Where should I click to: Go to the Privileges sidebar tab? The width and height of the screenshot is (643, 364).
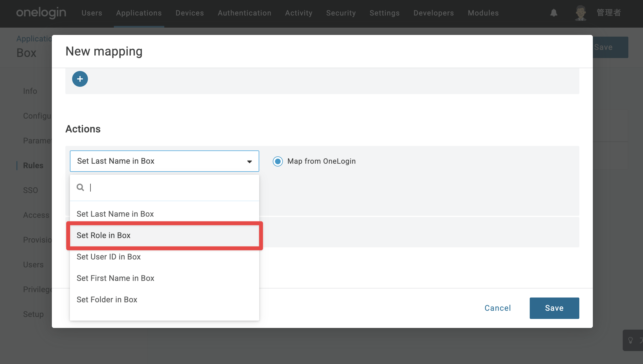[x=37, y=289]
